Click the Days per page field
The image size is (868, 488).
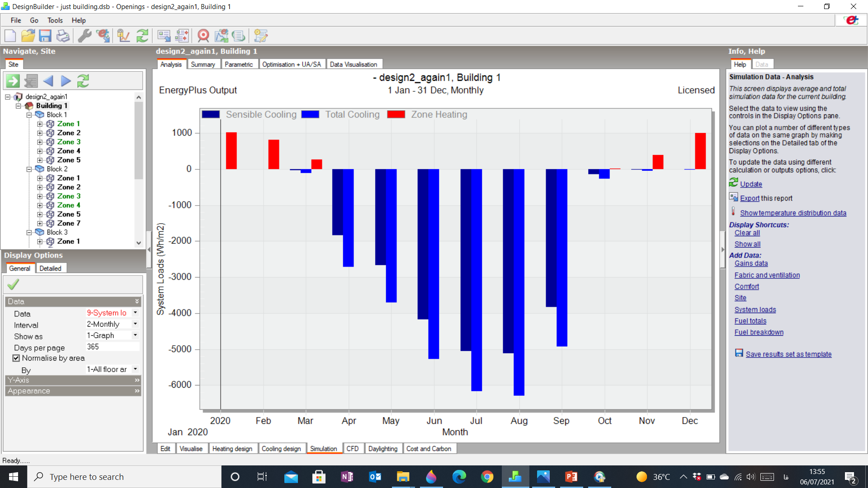coord(112,347)
